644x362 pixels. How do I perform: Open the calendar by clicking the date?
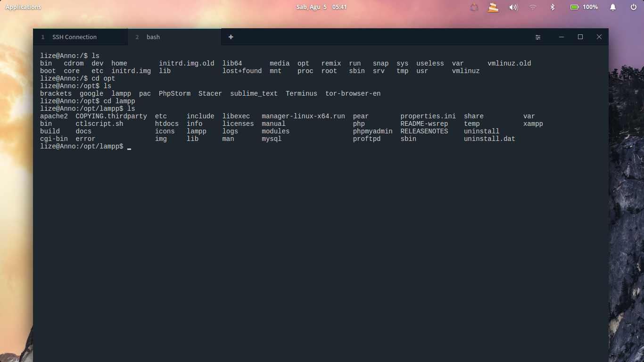tap(322, 7)
